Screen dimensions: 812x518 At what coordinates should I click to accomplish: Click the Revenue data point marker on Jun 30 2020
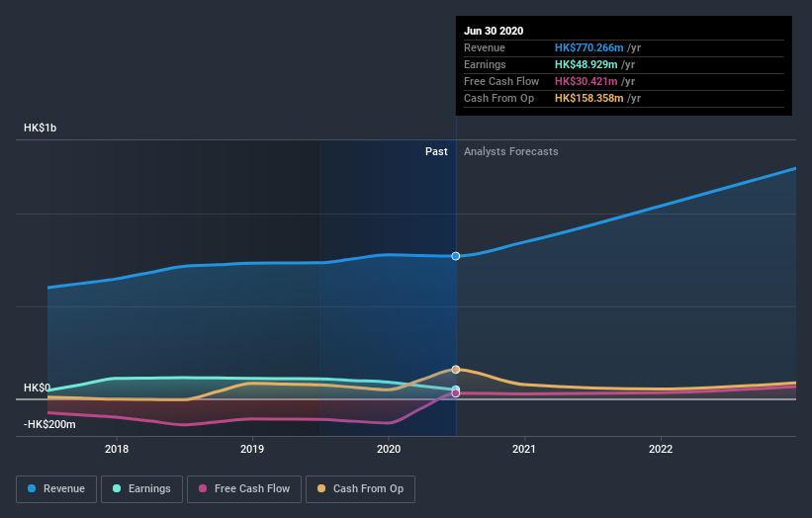tap(456, 256)
